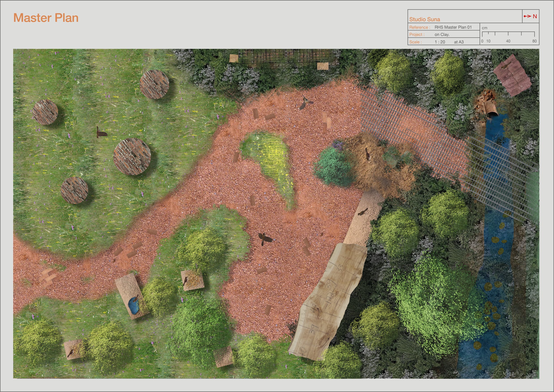The width and height of the screenshot is (554, 392).
Task: Click the "Studio Suna" studio name
Action: point(424,19)
